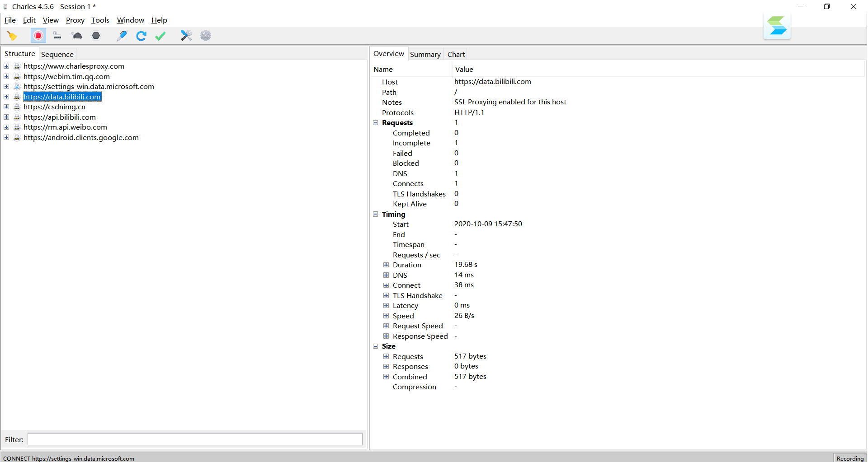Expand the csdnimg.cn host node

pos(6,107)
